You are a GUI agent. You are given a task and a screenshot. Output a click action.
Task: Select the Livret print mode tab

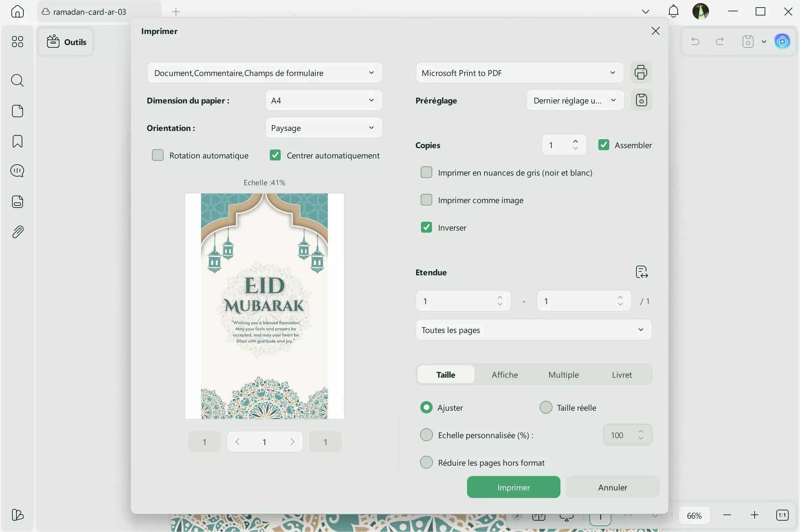tap(621, 375)
